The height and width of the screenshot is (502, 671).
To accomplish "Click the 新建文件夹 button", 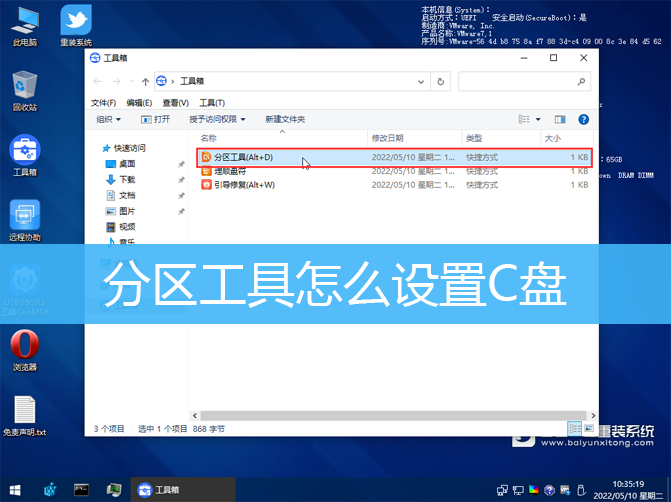I will coord(285,119).
